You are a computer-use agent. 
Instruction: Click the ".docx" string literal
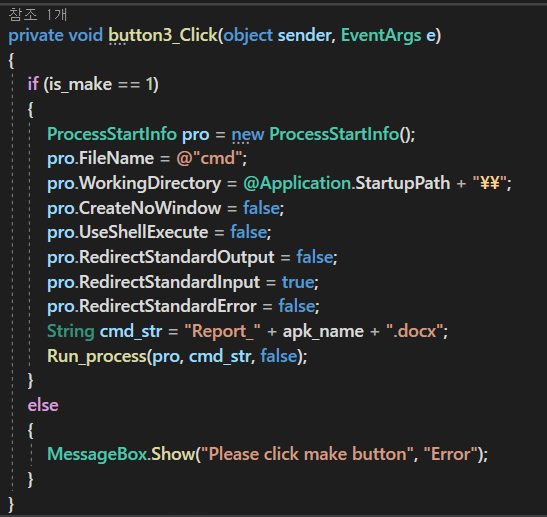coord(415,331)
